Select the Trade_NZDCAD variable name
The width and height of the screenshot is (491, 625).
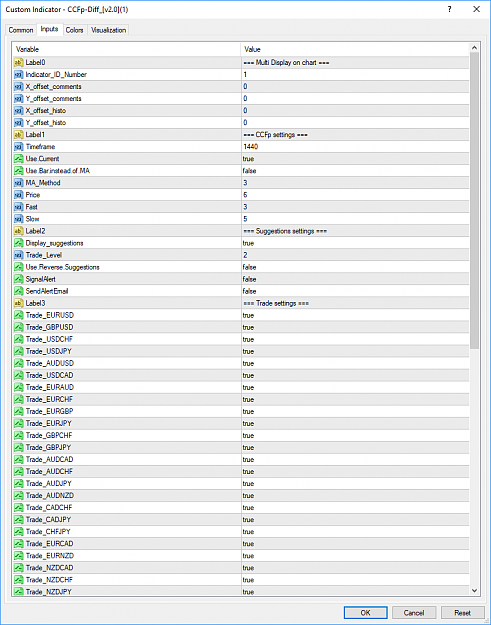(49, 568)
